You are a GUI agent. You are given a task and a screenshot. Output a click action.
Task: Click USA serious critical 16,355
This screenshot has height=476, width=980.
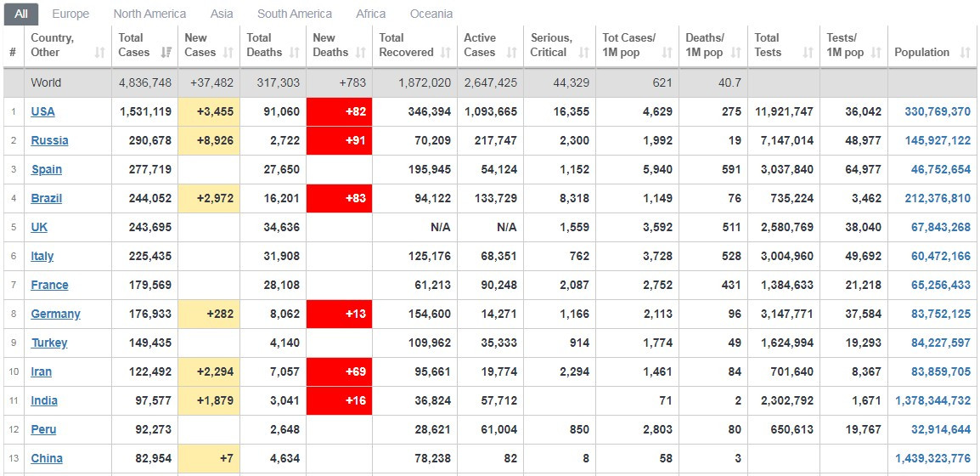[570, 111]
